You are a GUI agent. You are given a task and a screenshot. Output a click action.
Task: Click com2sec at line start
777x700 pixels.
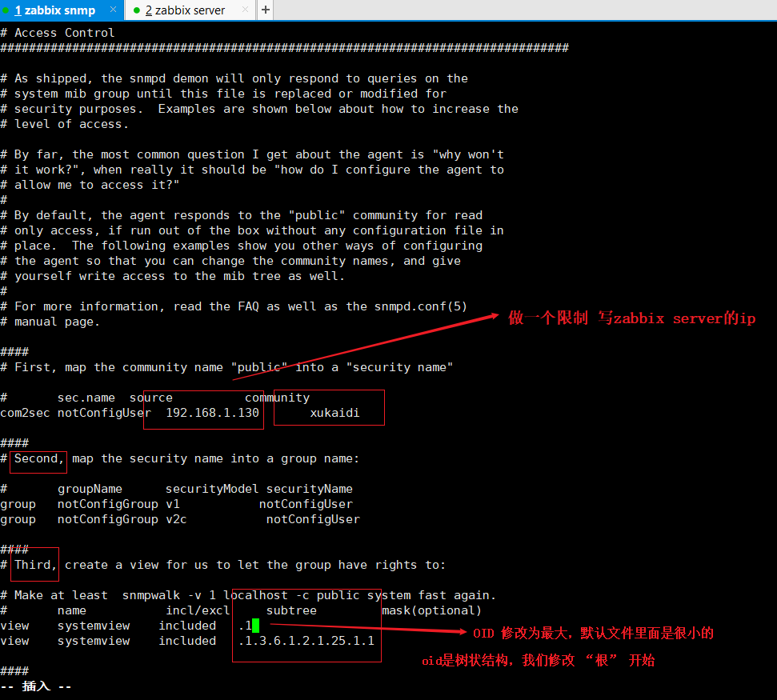click(25, 413)
